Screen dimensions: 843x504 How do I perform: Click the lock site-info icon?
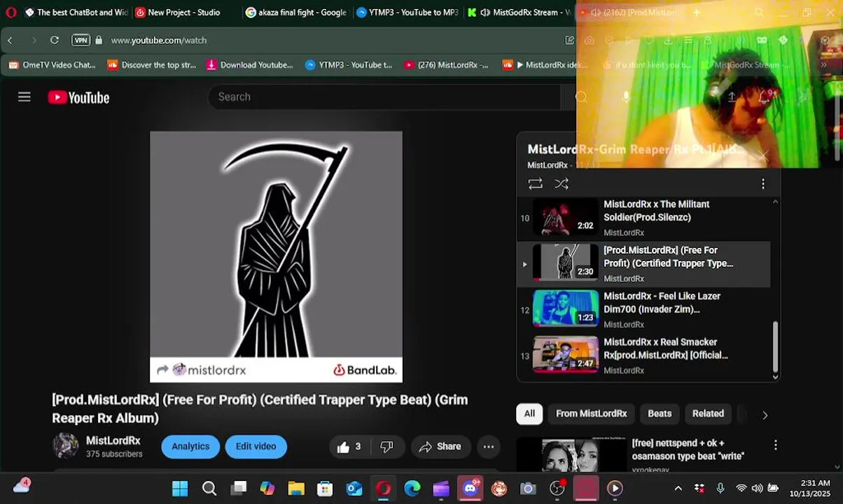point(98,41)
